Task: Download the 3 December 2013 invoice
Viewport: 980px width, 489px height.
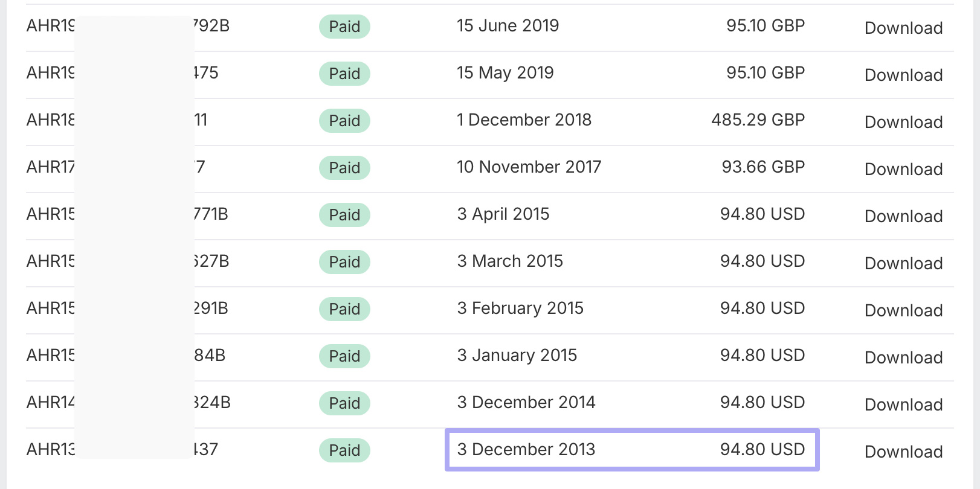Action: tap(903, 452)
